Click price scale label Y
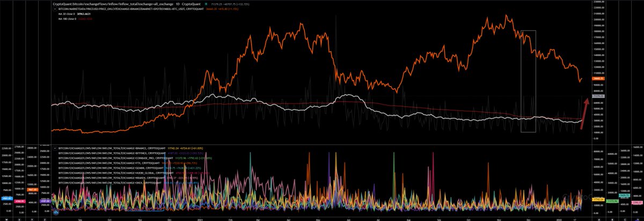 [32, 219]
